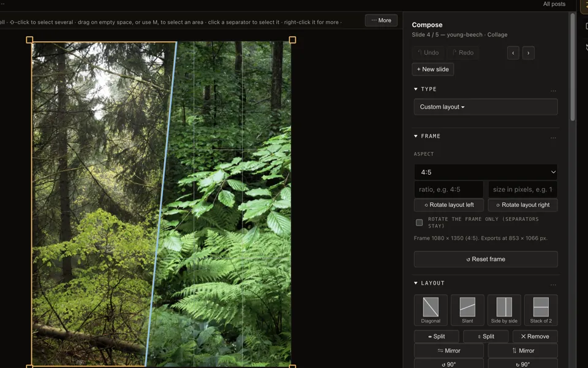Click Rotate layout right
Screen dimensions: 588x368
[x=522, y=205]
